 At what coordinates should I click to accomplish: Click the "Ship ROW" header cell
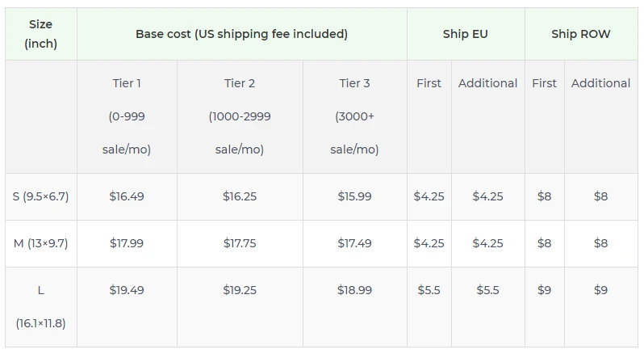point(581,34)
